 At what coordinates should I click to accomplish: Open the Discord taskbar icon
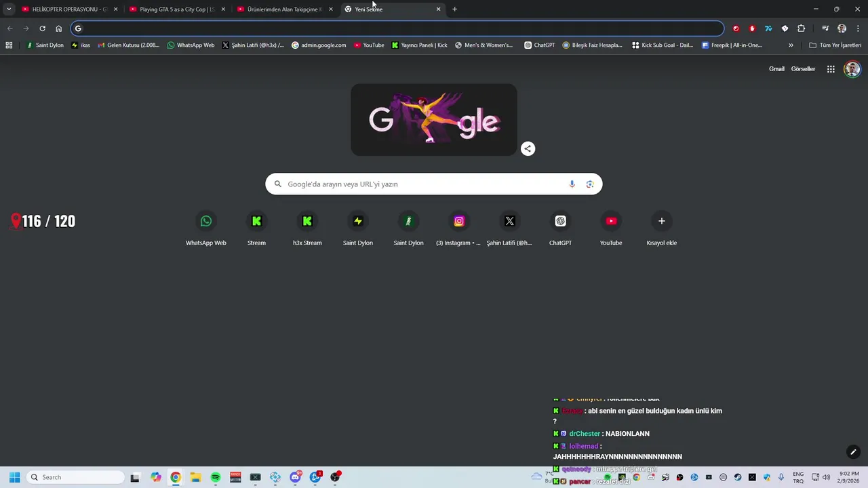pyautogui.click(x=296, y=477)
